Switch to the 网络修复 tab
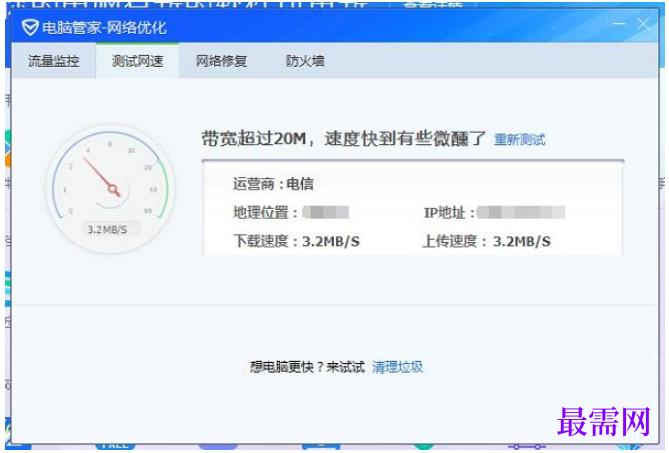669x453 pixels. (x=221, y=61)
